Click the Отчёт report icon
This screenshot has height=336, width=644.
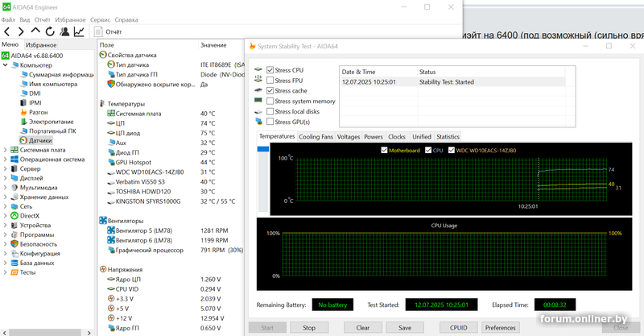point(98,32)
